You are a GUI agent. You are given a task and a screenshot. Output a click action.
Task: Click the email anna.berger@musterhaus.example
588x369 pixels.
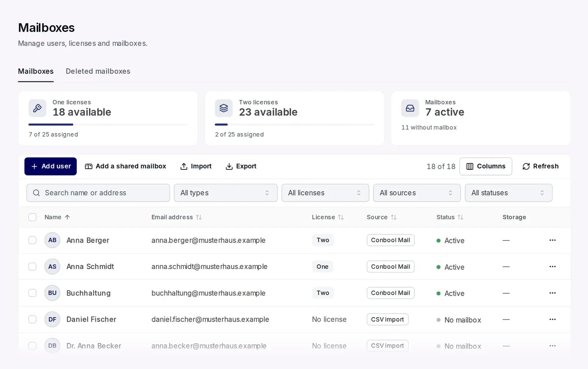click(x=208, y=240)
